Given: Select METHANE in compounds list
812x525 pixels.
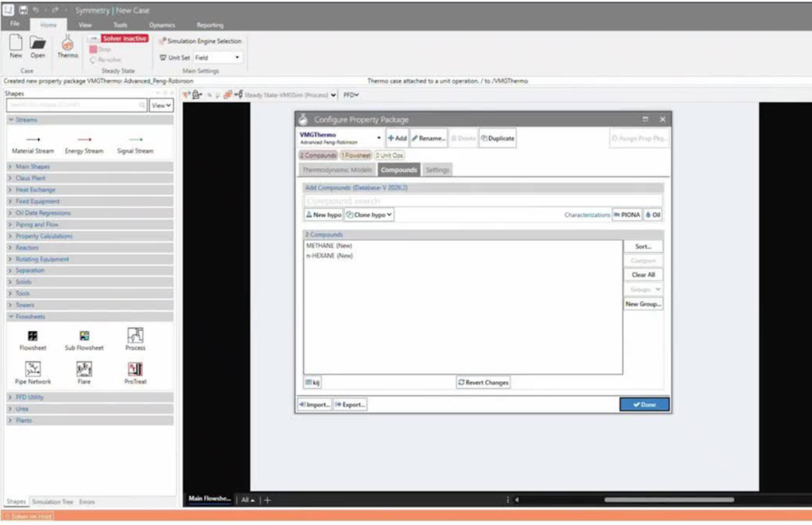Looking at the screenshot, I should tap(329, 246).
